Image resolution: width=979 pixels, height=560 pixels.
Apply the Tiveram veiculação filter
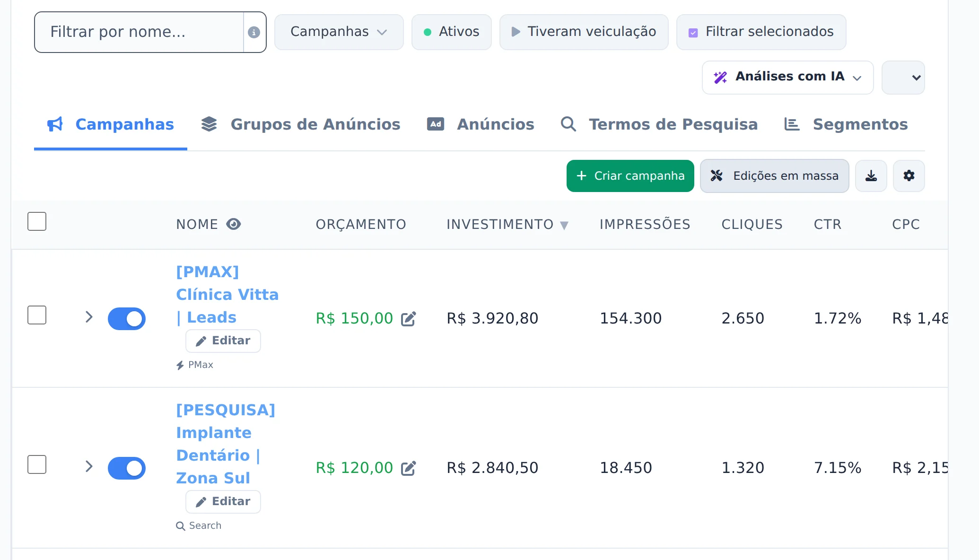584,32
